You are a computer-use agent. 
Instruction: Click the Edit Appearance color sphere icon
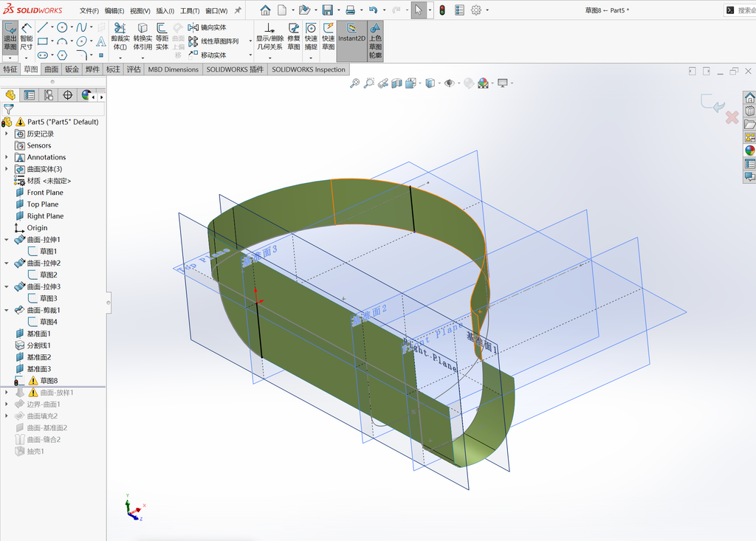[483, 83]
